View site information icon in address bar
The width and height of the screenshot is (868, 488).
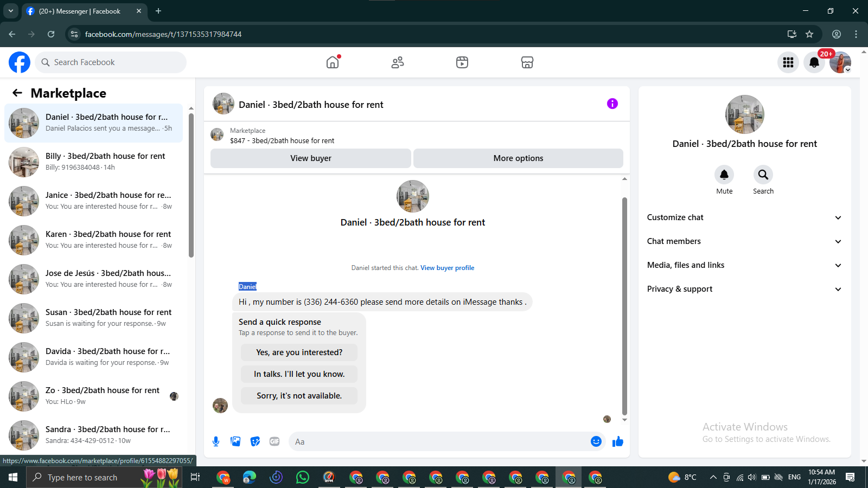tap(74, 34)
